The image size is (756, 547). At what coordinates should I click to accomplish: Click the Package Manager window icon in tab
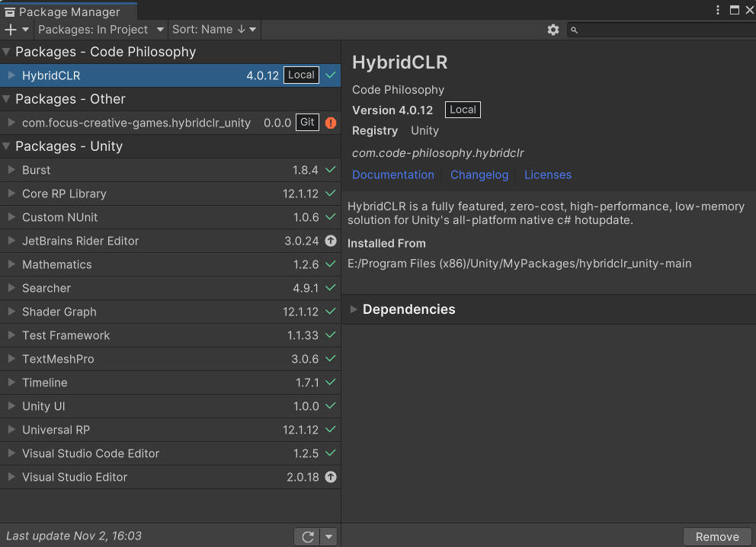click(10, 12)
